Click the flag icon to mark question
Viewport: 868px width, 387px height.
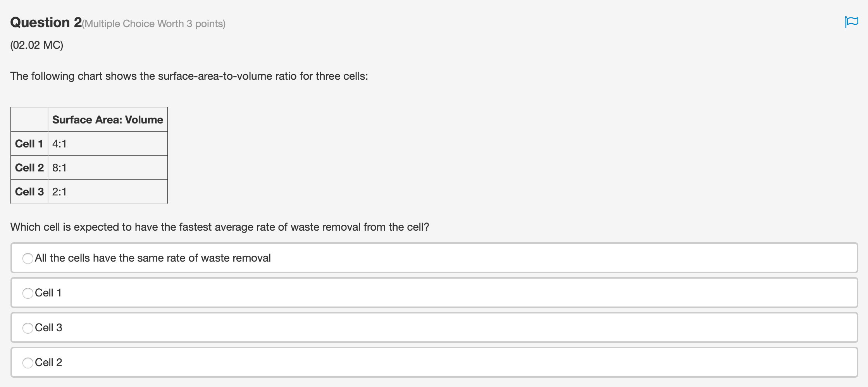coord(851,22)
